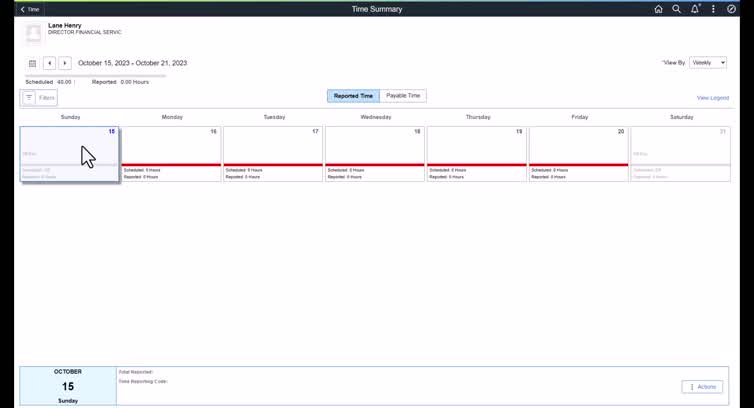The image size is (754, 408).
Task: Click the Lane Henry name text
Action: tap(64, 26)
